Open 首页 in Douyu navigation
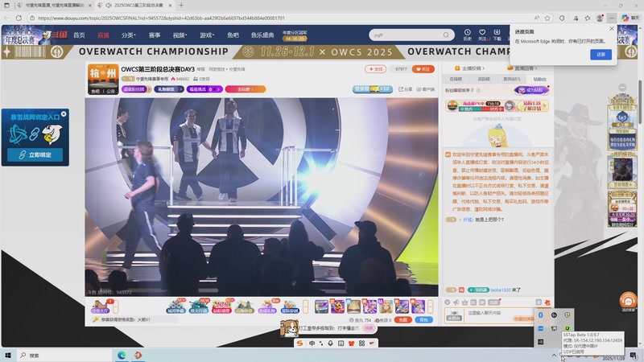The height and width of the screenshot is (362, 644). click(79, 35)
